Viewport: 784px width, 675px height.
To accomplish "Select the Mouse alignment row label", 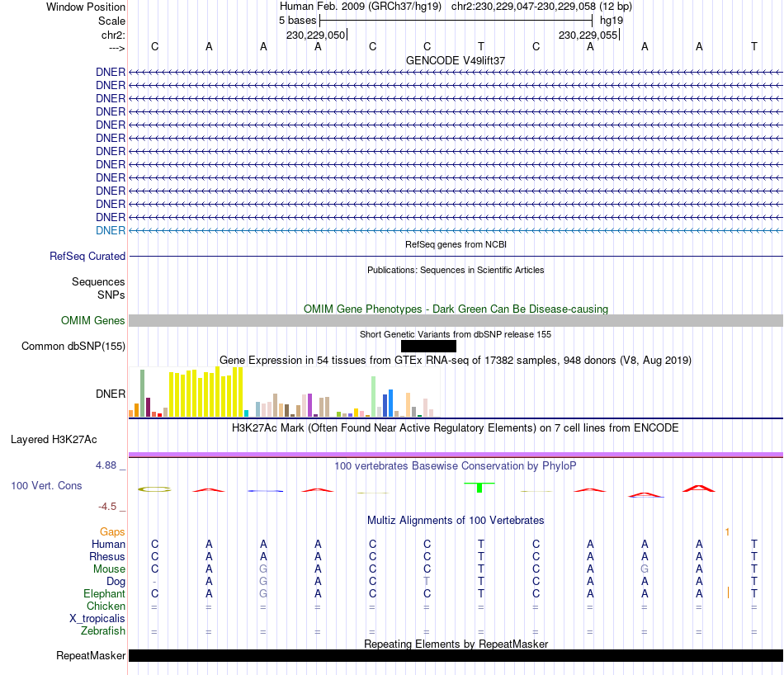I will [x=109, y=569].
